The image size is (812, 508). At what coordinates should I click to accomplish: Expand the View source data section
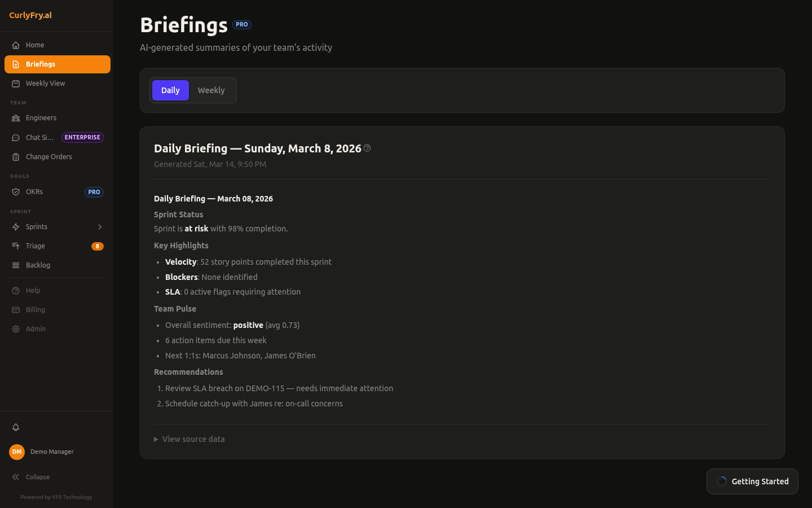(x=189, y=439)
